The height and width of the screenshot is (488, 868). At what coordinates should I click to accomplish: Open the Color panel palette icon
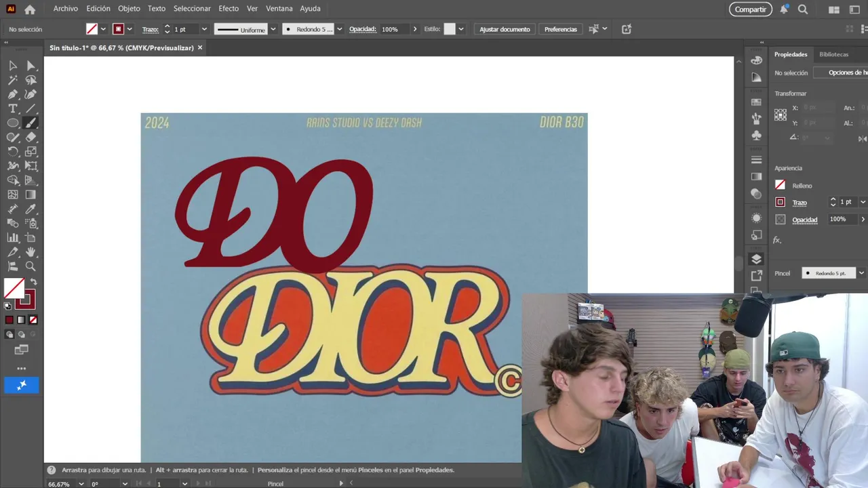757,60
